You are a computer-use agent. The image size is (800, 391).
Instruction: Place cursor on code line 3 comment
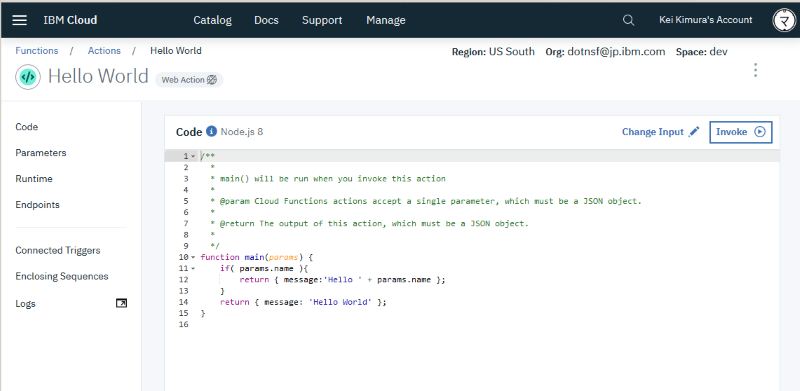click(x=328, y=179)
